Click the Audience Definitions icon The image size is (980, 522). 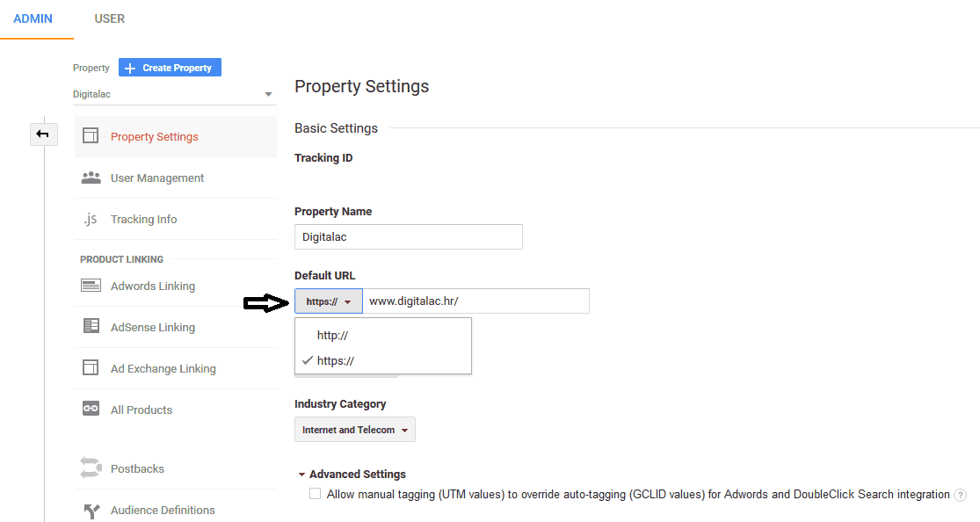pos(91,510)
